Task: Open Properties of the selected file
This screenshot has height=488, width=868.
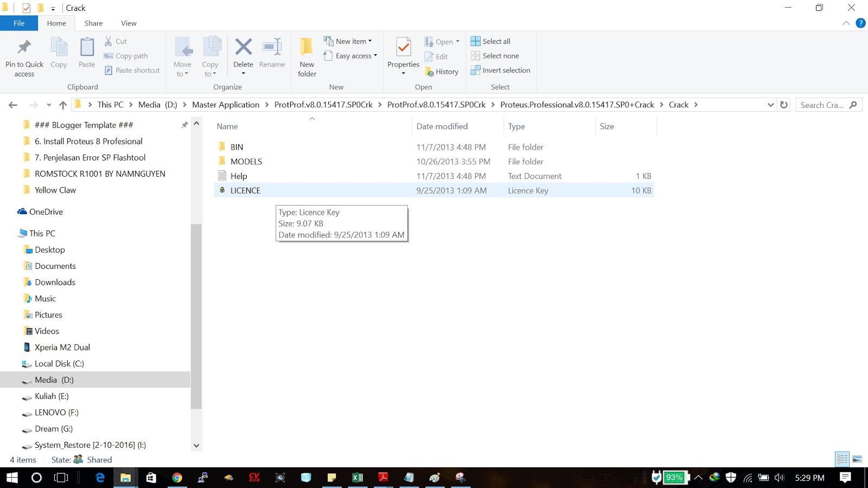Action: tap(404, 56)
